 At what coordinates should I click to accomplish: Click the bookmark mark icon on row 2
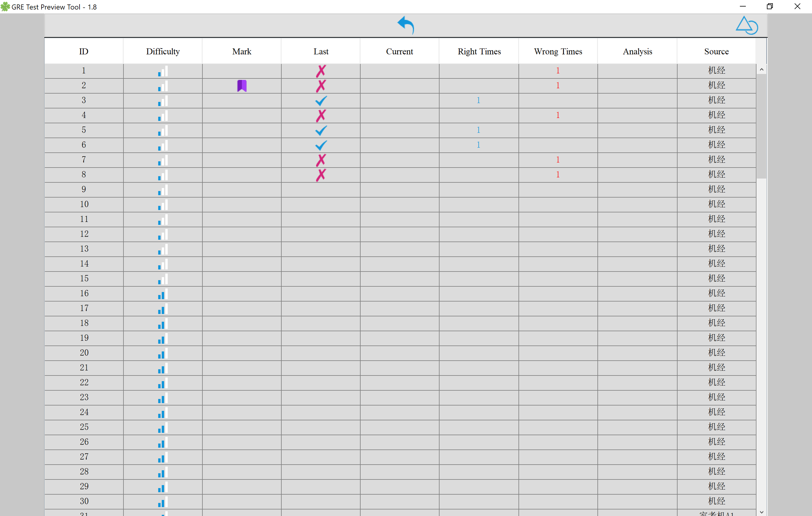pyautogui.click(x=242, y=85)
